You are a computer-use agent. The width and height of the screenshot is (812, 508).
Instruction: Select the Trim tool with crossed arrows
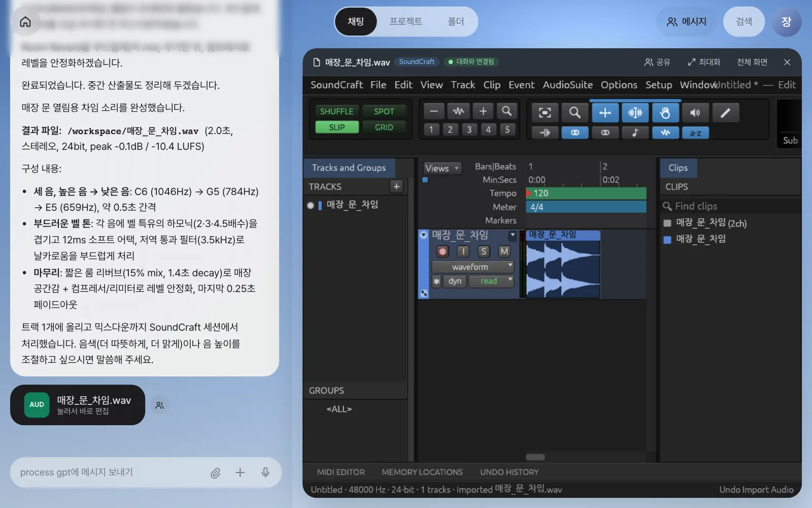point(605,113)
